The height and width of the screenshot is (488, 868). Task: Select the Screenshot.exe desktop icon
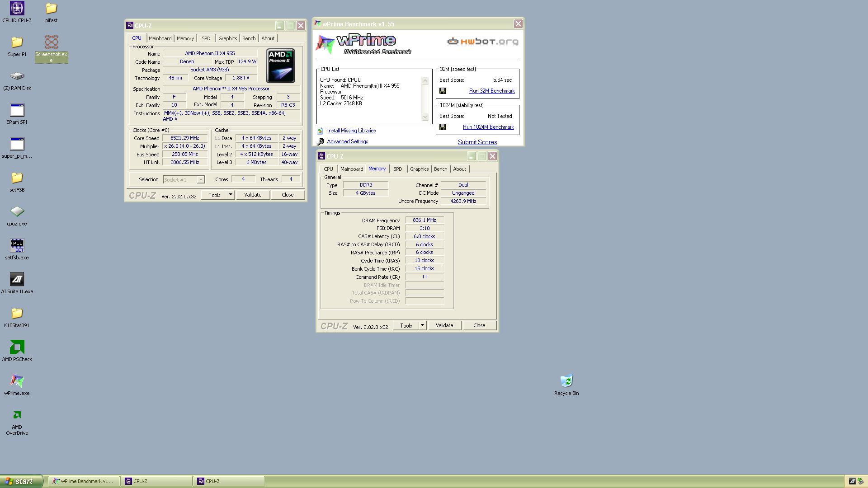tap(51, 49)
